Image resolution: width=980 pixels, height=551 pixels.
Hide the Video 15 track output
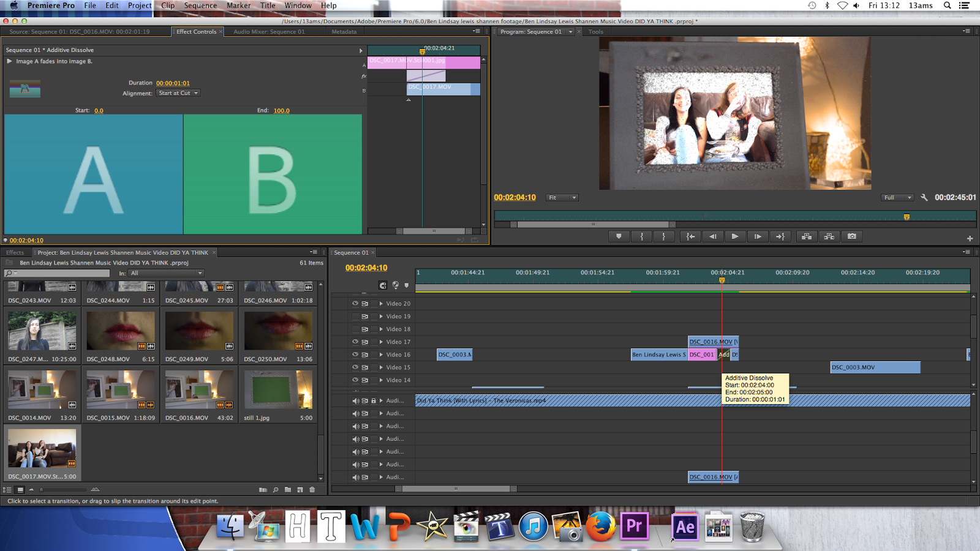click(x=355, y=367)
